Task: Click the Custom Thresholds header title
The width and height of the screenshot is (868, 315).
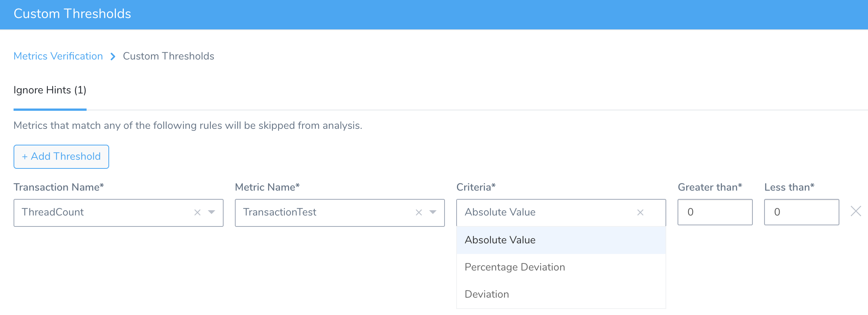Action: (x=72, y=14)
